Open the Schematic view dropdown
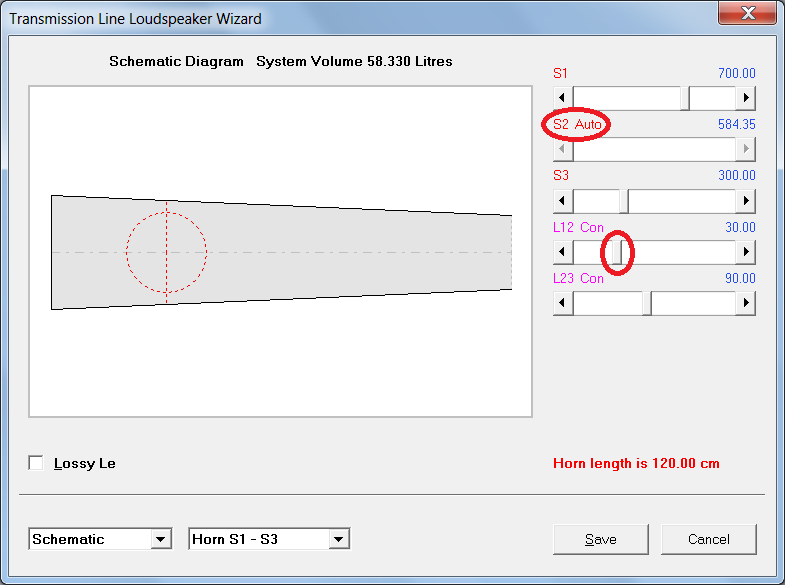The image size is (785, 585). point(160,539)
